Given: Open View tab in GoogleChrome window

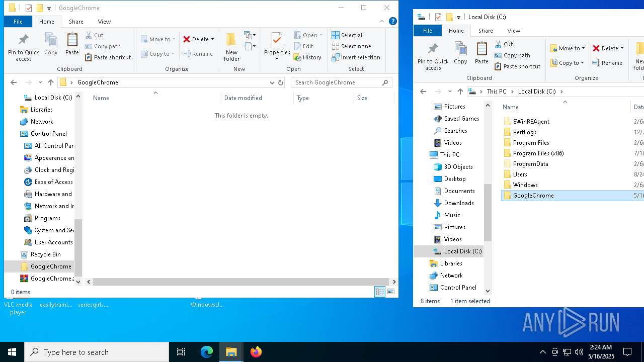Looking at the screenshot, I should click(104, 22).
